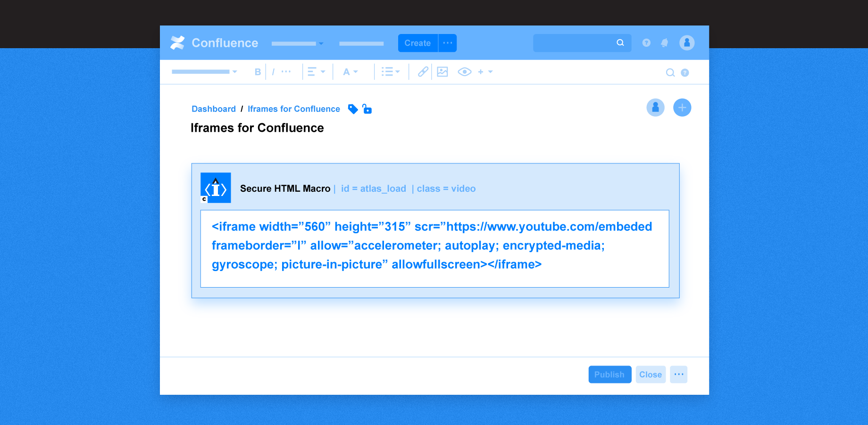Click the Publish button
868x425 pixels.
click(x=610, y=374)
